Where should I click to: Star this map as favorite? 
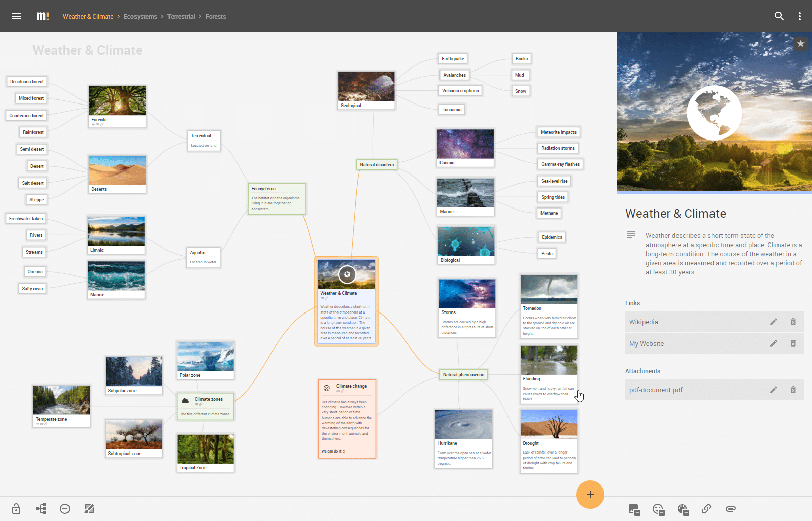pos(801,44)
